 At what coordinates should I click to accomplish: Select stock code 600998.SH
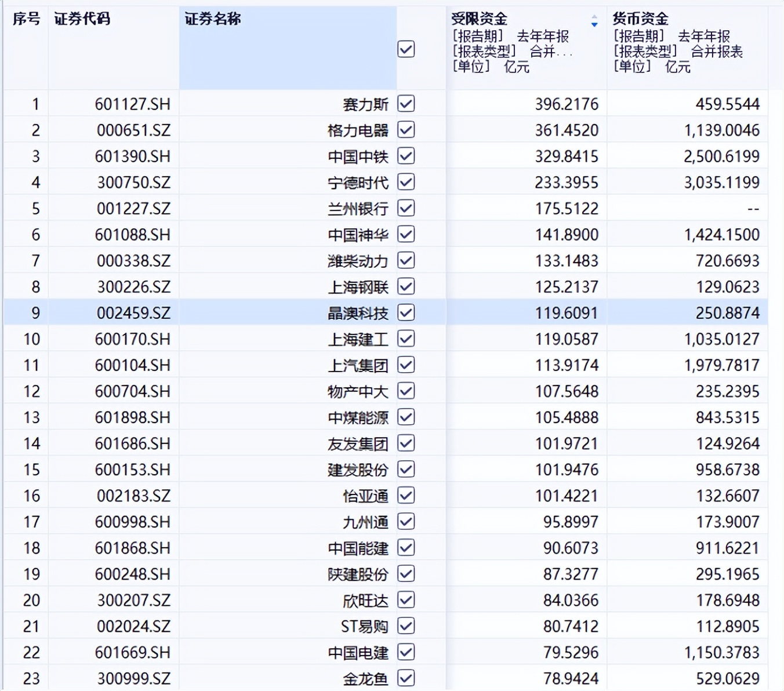click(133, 522)
